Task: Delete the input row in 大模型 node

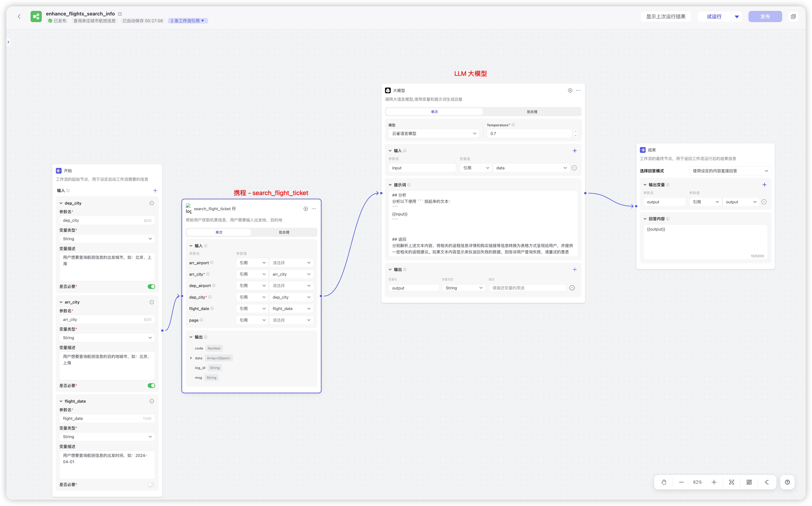Action: click(x=574, y=168)
